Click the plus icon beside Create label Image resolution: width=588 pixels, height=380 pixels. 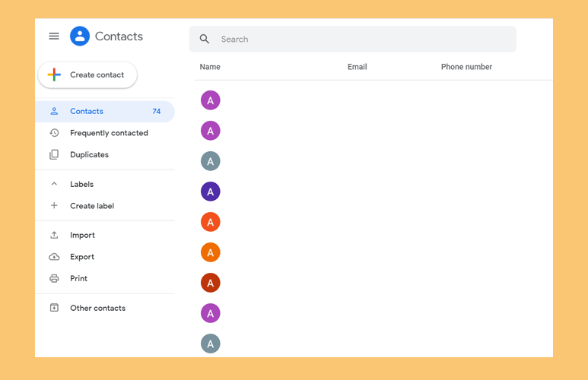[54, 206]
